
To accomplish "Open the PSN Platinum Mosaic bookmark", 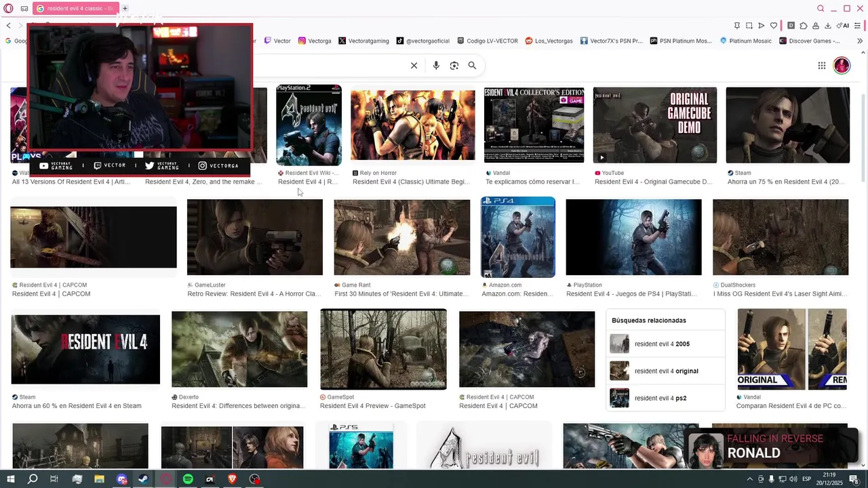I will pyautogui.click(x=681, y=41).
